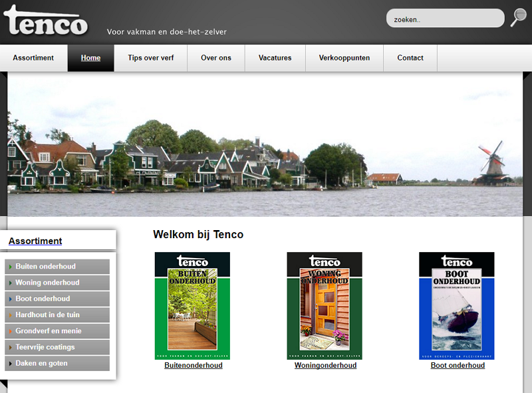
Task: Follow the Woningonderhoud link
Action: coord(325,366)
